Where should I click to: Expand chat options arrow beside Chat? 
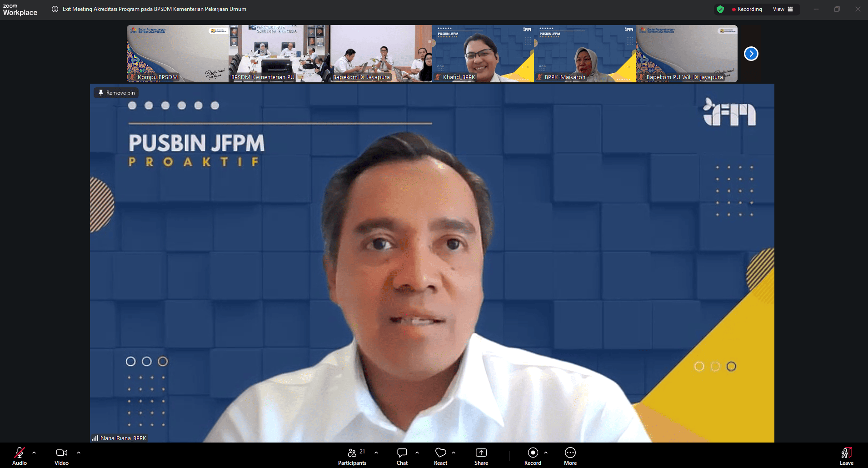(417, 453)
